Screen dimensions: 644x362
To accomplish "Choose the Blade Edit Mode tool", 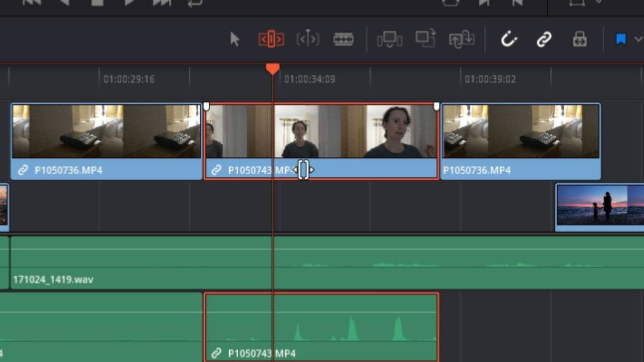I will [344, 39].
